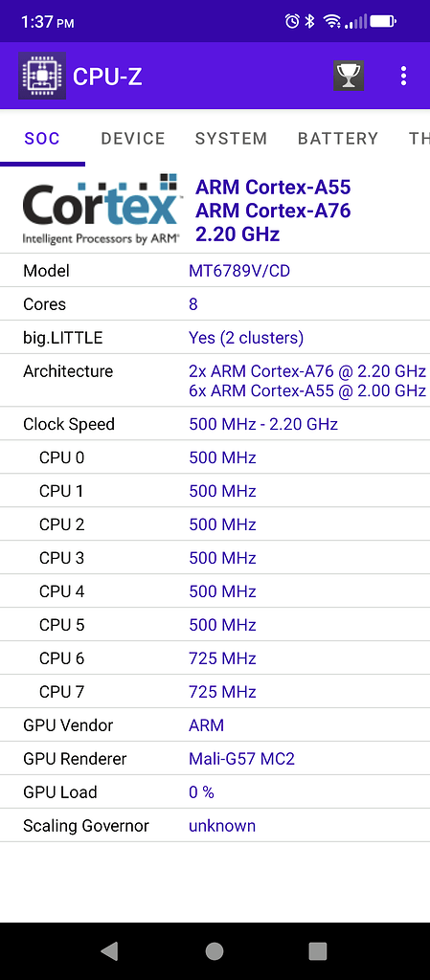
Task: Tap the Clock Speed range row
Action: (x=215, y=424)
